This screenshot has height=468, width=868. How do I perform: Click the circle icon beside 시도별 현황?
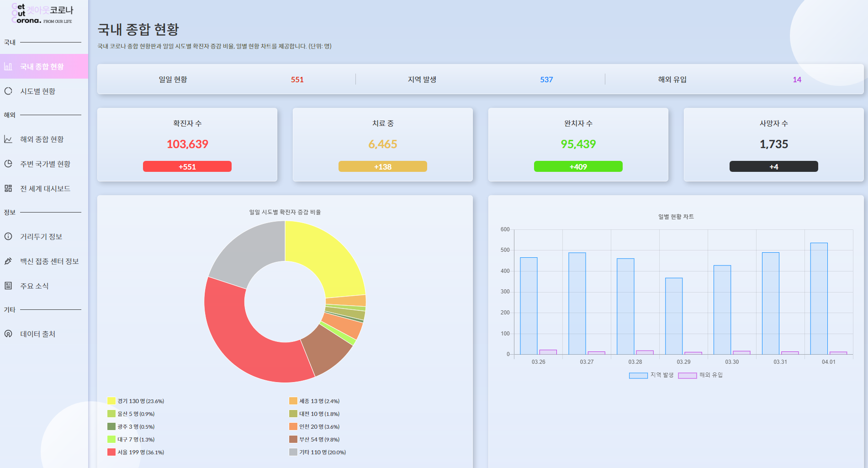pyautogui.click(x=8, y=91)
